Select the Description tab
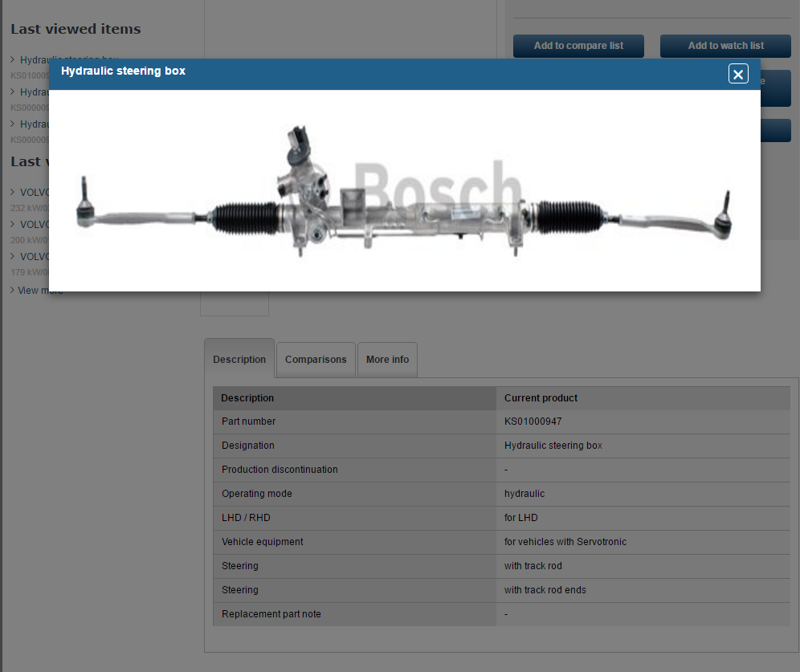This screenshot has height=672, width=800. click(x=239, y=360)
